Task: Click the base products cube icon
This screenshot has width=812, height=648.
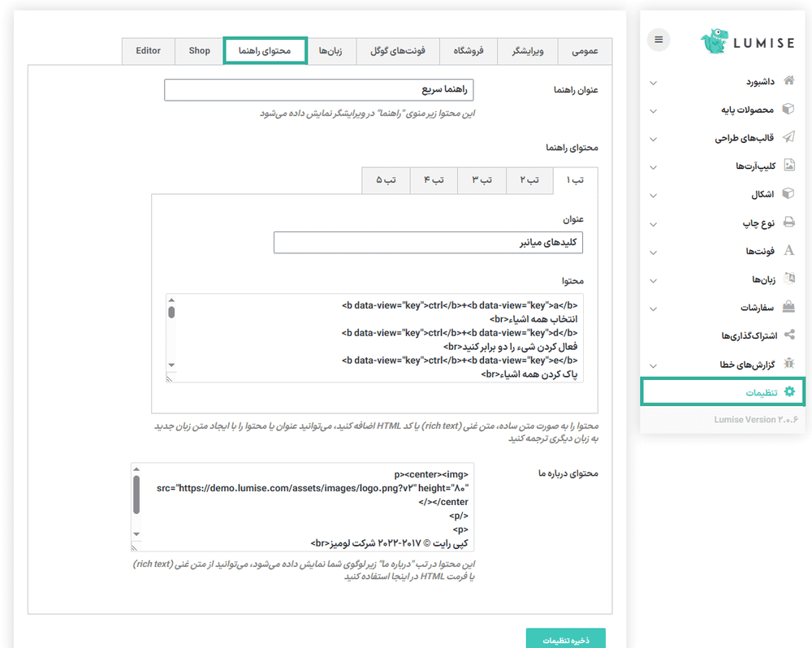Action: [788, 110]
